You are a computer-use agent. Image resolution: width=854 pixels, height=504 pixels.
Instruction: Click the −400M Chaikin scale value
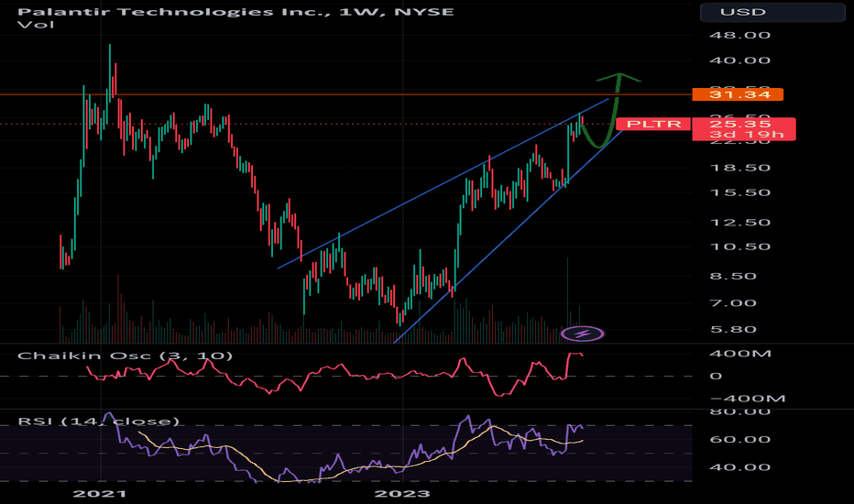(x=748, y=399)
